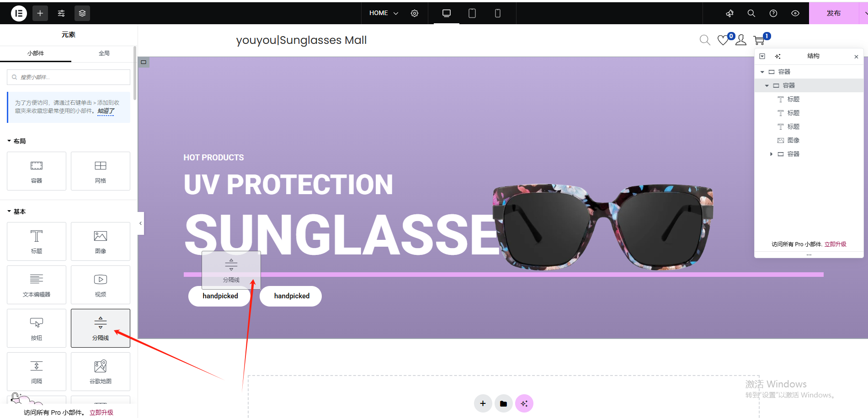Open the add element plus button
This screenshot has width=868, height=418.
40,13
